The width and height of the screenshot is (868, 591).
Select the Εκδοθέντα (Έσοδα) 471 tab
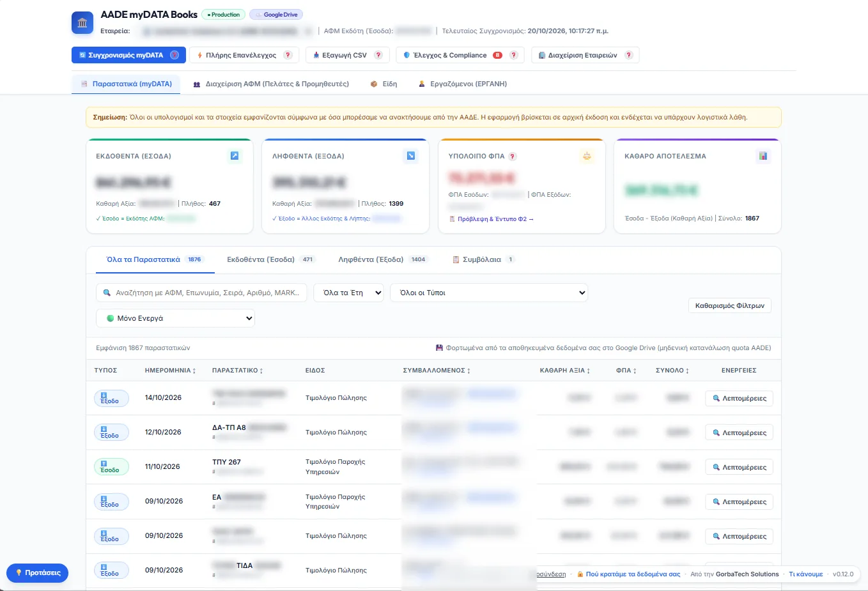(271, 259)
